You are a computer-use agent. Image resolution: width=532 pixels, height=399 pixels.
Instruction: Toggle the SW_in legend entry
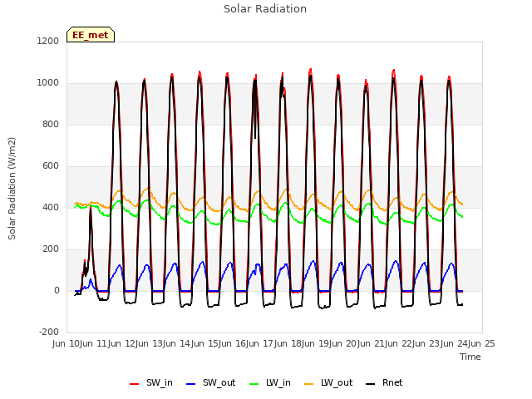151,382
